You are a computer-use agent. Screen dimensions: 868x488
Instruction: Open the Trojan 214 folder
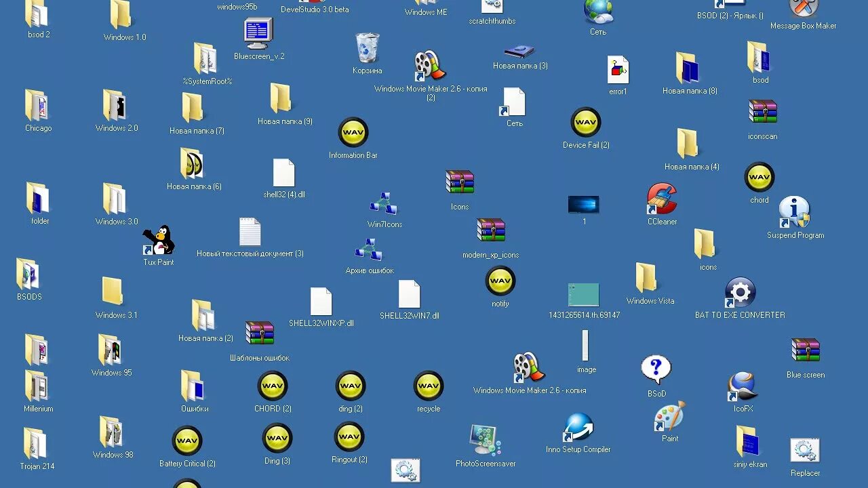pos(36,444)
